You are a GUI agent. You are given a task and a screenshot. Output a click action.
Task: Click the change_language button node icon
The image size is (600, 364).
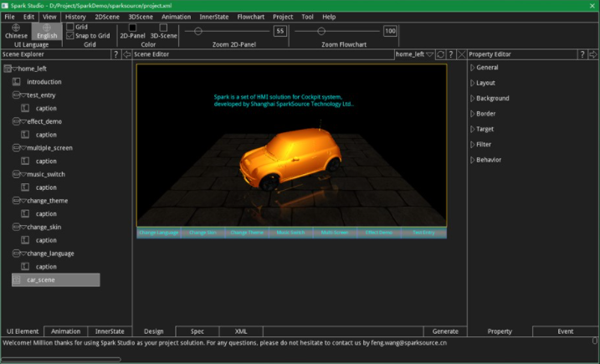16,254
